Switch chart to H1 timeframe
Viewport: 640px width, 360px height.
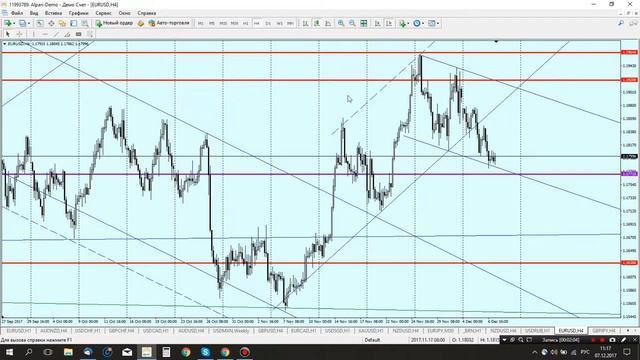click(245, 23)
